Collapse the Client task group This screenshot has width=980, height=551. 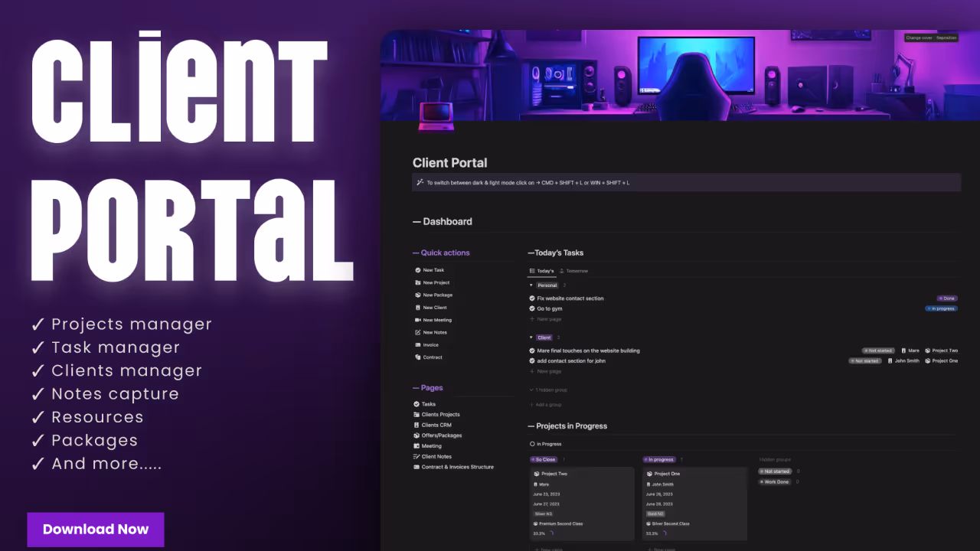click(531, 337)
